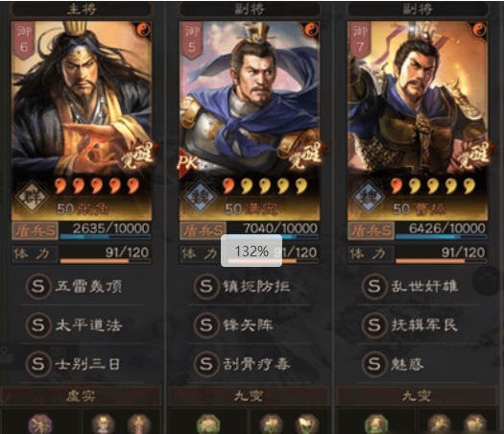This screenshot has width=504, height=434.
Task: Open the 乱世奸雄 skill S icon
Action: click(374, 286)
